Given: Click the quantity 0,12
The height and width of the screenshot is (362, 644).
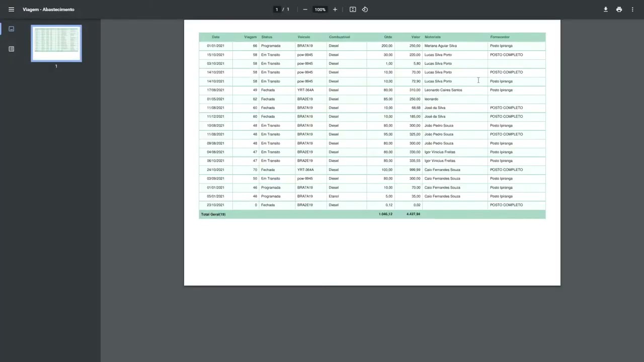Looking at the screenshot, I should pyautogui.click(x=389, y=205).
